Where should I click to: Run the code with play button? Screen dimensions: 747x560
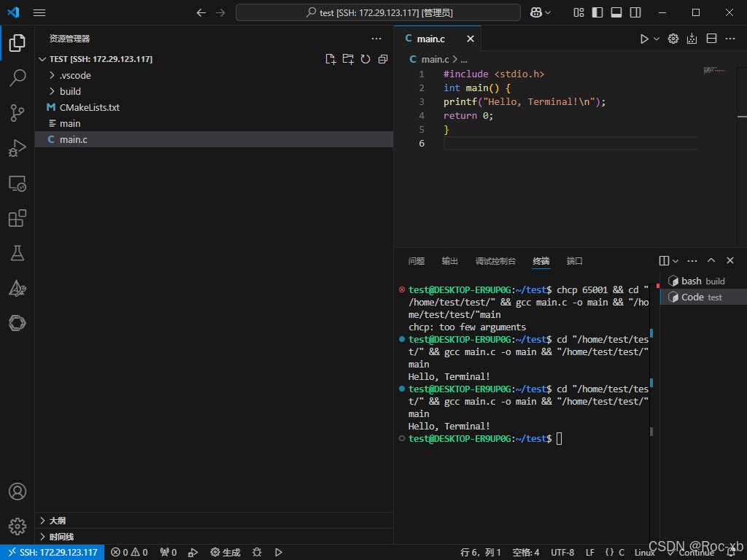(644, 39)
